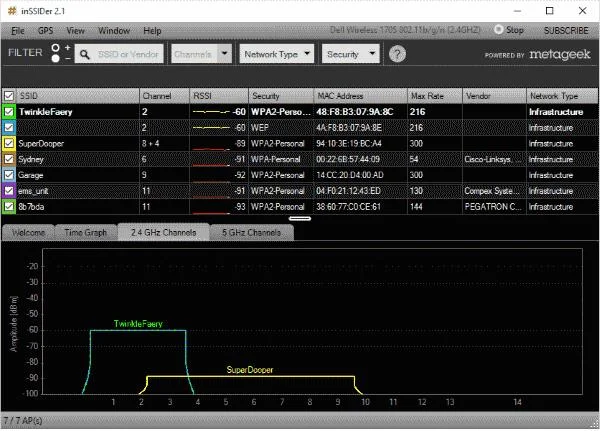The width and height of the screenshot is (600, 431).
Task: Open the View menu
Action: tap(75, 31)
